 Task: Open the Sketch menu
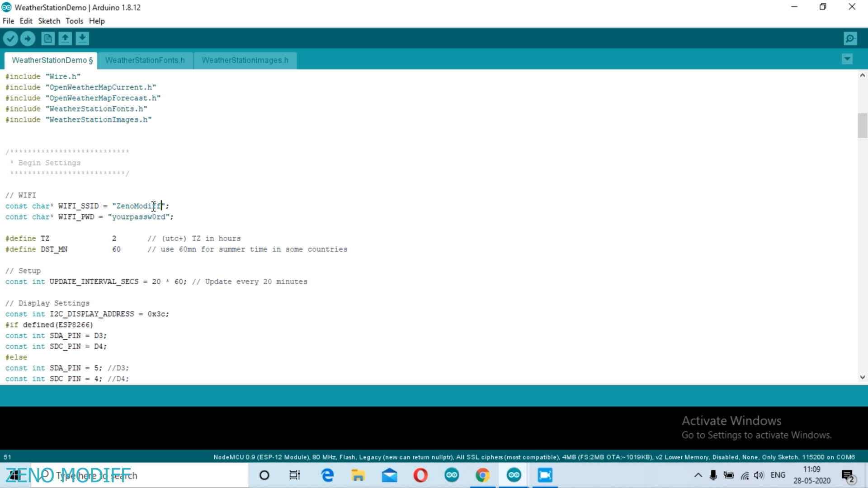[x=49, y=21]
